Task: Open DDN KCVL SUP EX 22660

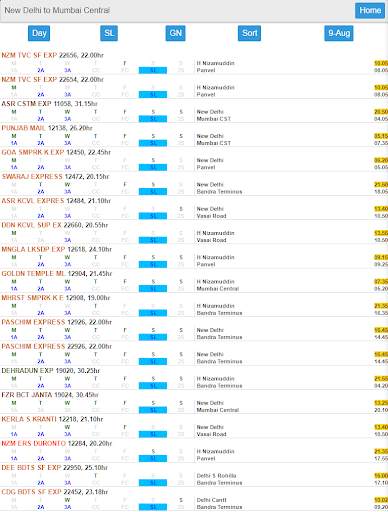Action: point(55,225)
